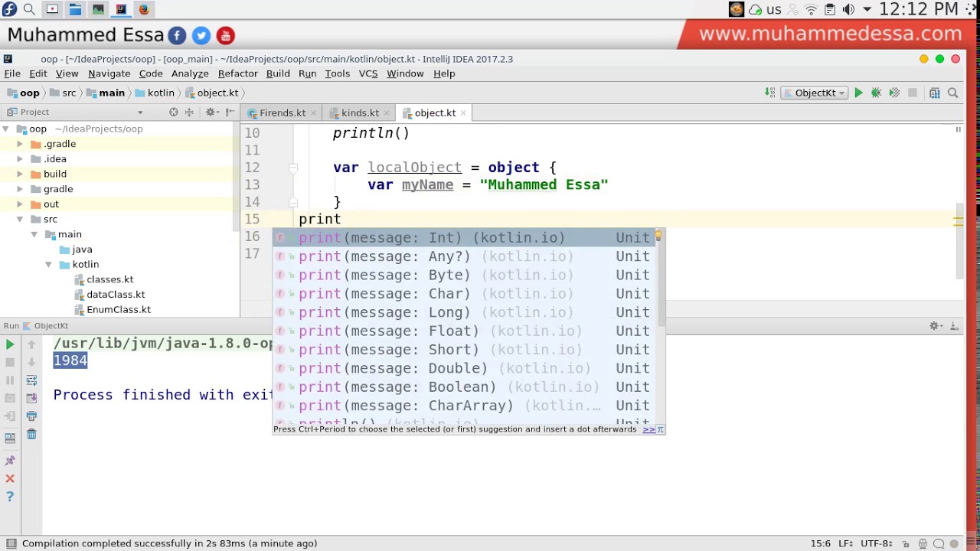Open Run panel help question mark
The image size is (980, 551).
tap(10, 497)
